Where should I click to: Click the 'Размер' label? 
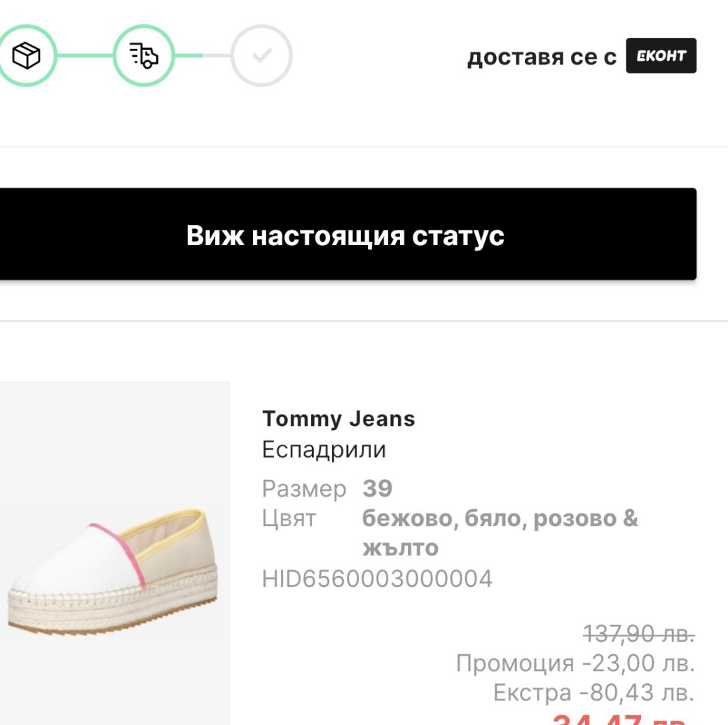(304, 488)
